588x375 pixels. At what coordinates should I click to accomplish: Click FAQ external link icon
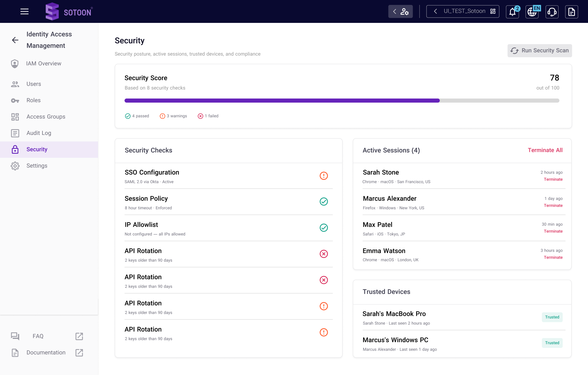79,336
